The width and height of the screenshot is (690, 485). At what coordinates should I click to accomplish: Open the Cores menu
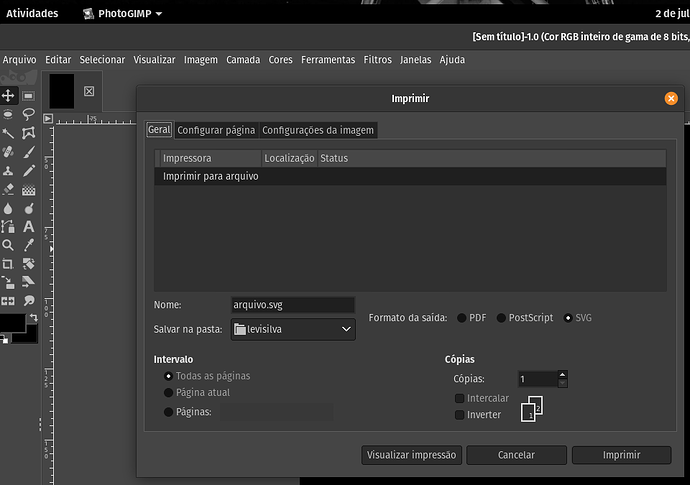[x=280, y=59]
